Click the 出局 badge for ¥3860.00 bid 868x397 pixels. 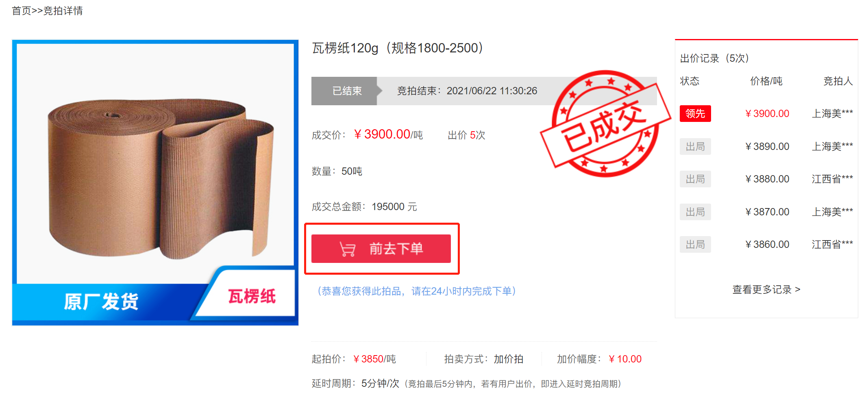coord(695,244)
